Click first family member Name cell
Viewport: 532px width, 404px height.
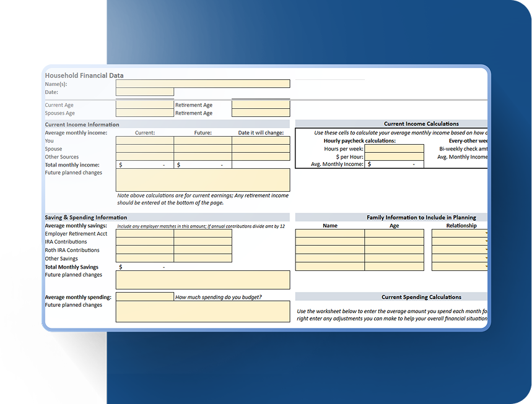pos(329,234)
